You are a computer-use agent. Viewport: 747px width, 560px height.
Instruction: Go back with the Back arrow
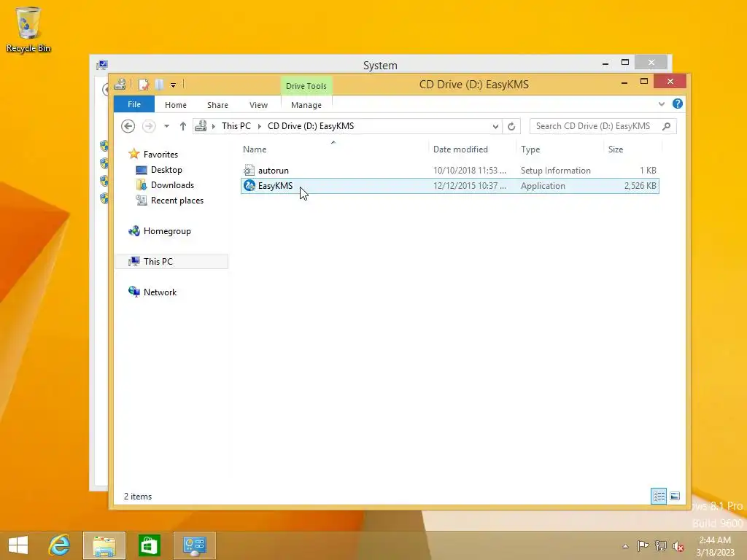tap(128, 126)
